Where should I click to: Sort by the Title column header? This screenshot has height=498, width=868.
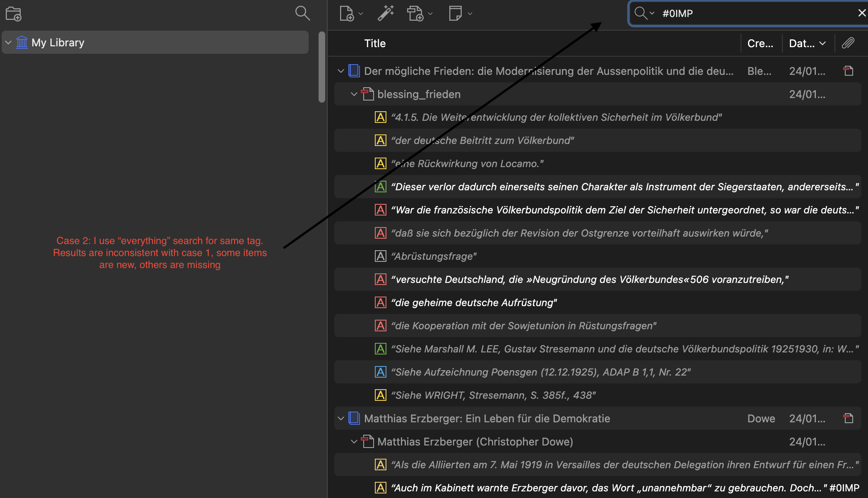point(375,43)
